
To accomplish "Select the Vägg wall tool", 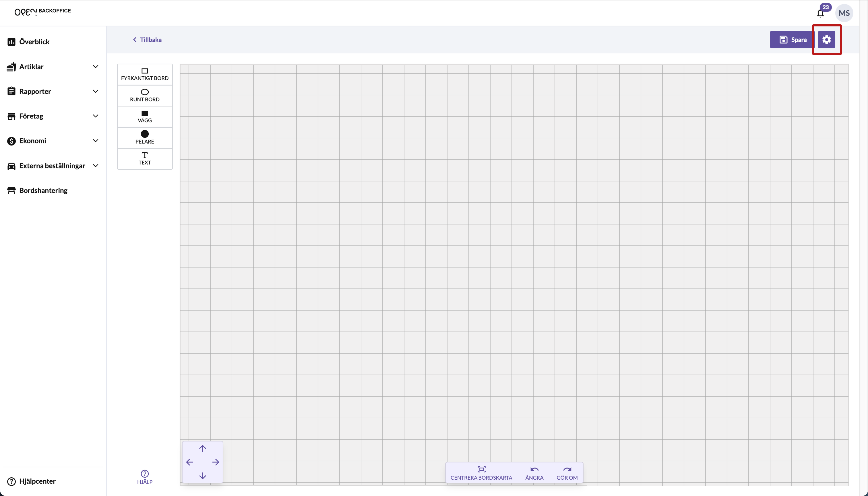I will pos(145,117).
